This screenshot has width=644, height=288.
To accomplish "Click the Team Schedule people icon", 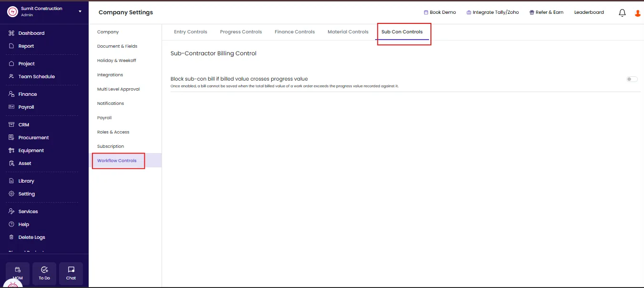I will tap(11, 77).
